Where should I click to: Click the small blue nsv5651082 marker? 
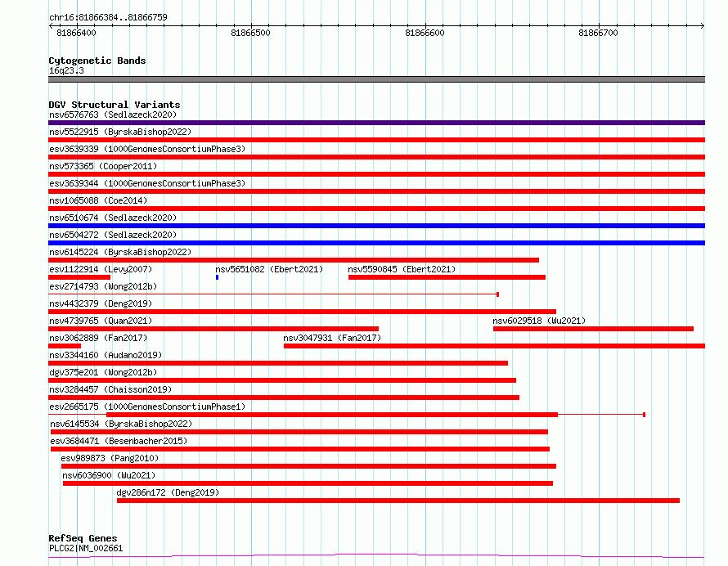click(x=217, y=277)
